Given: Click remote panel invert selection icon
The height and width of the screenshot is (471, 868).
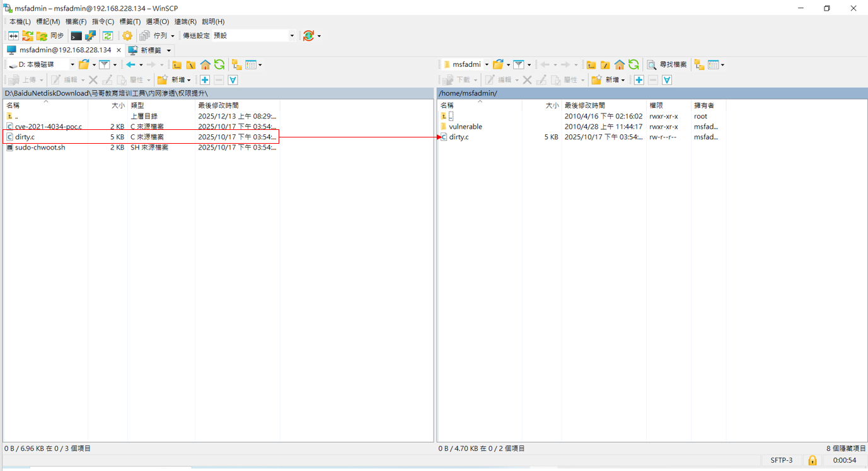Looking at the screenshot, I should coord(667,80).
